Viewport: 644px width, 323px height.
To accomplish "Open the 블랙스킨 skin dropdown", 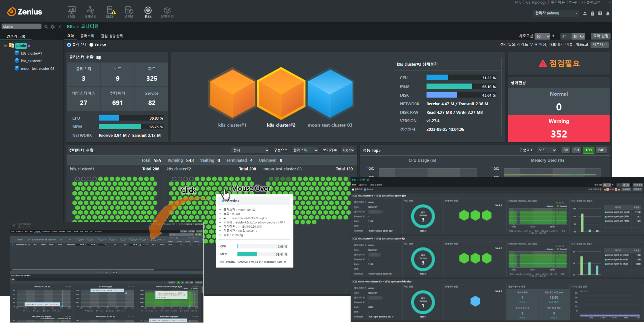I will coord(598,2).
